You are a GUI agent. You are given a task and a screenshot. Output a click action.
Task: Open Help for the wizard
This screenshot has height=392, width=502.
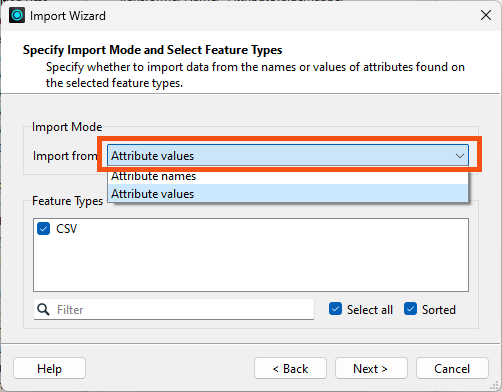tap(49, 368)
